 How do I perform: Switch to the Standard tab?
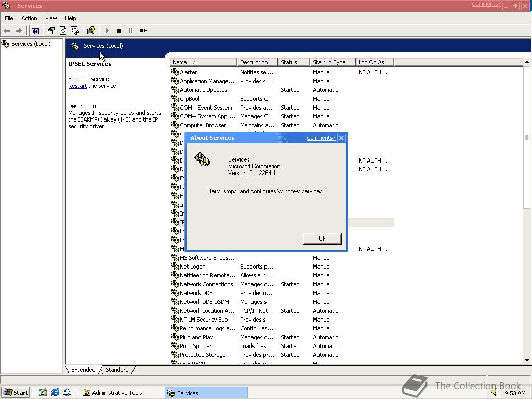(x=117, y=370)
